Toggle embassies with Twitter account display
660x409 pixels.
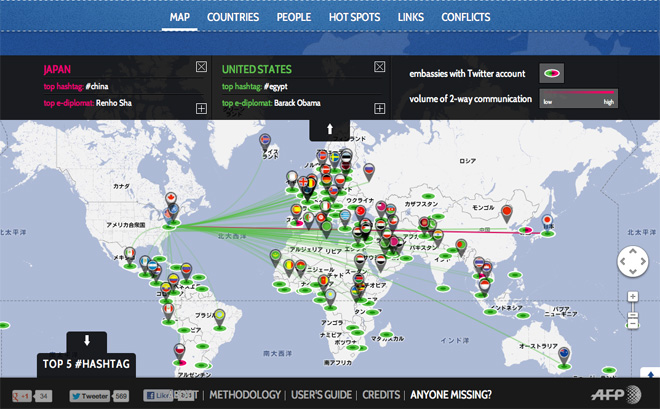pyautogui.click(x=551, y=73)
